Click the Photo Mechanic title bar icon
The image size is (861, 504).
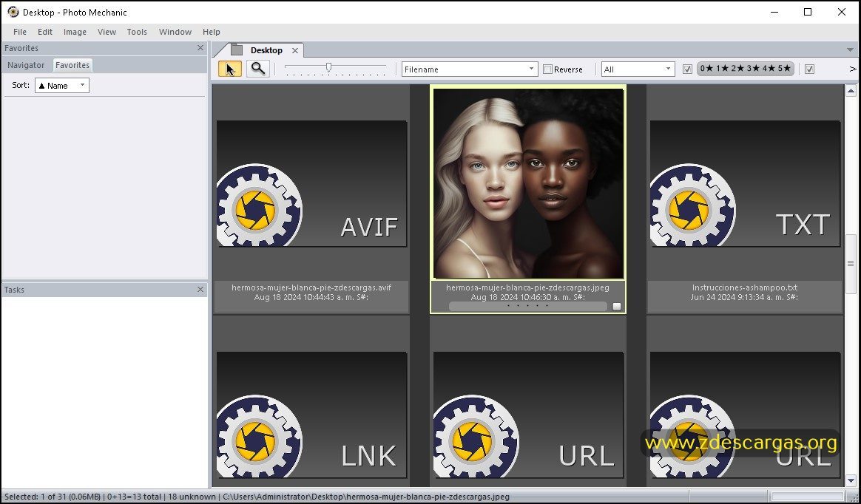tap(13, 12)
